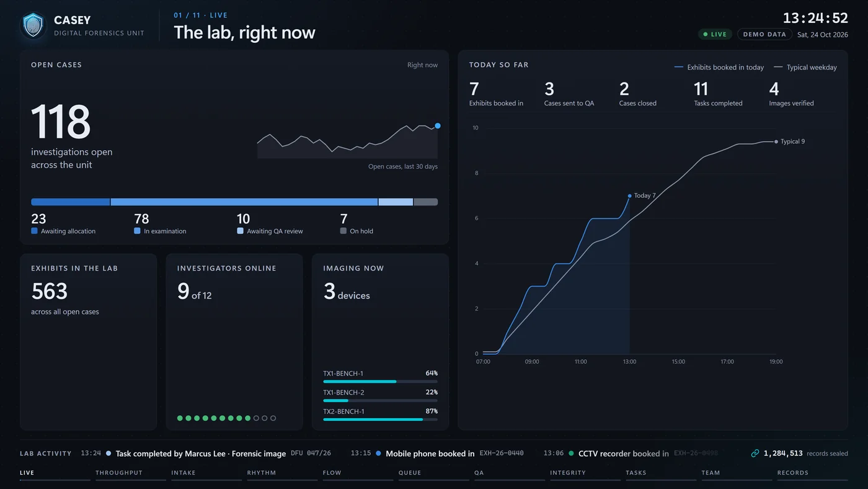The image size is (868, 489).
Task: Click the chain link icon beside records sealed
Action: [755, 454]
